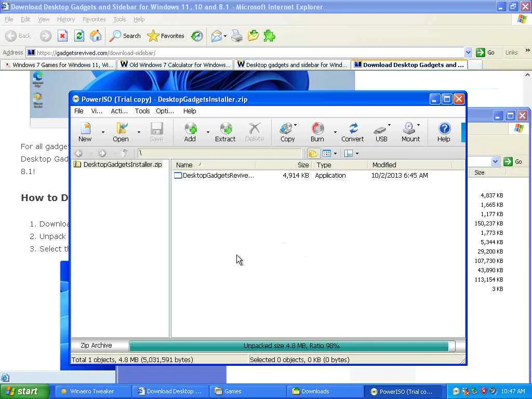Viewport: 532px width, 399px height.
Task: Click Internet Explorer Mail icon
Action: click(216, 36)
